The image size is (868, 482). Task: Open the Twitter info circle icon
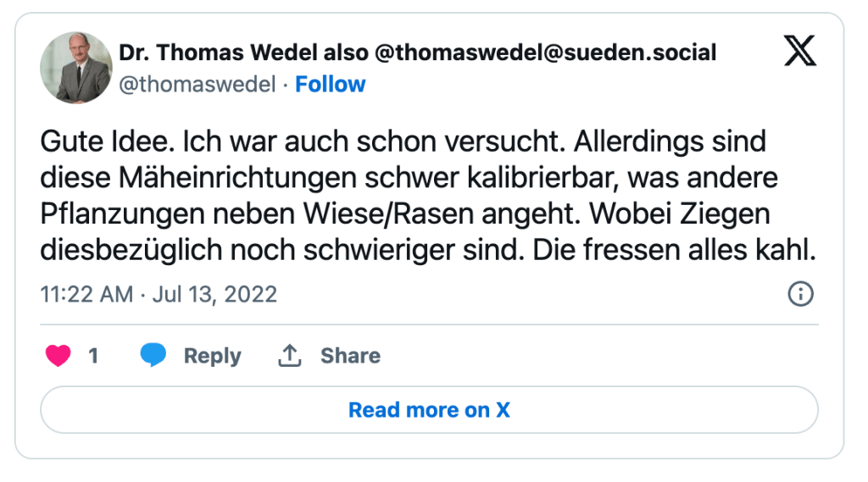[800, 294]
